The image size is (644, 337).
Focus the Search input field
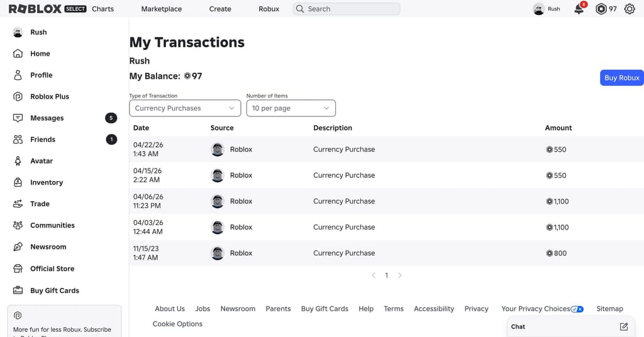point(347,9)
